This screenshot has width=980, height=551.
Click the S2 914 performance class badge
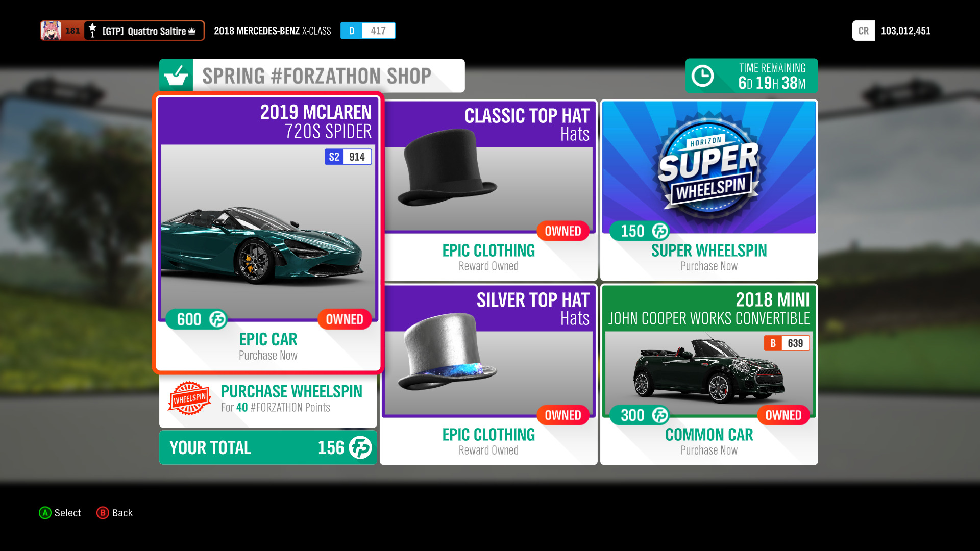(x=348, y=157)
